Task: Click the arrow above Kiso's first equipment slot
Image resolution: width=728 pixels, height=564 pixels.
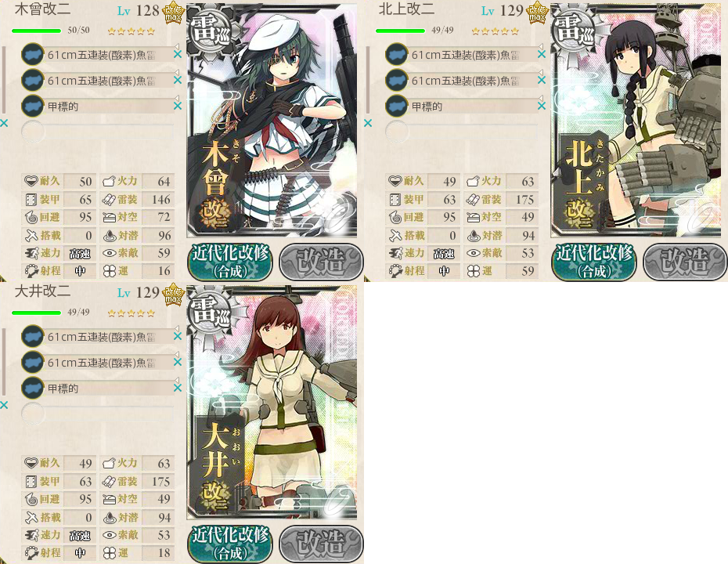Action: [x=176, y=45]
